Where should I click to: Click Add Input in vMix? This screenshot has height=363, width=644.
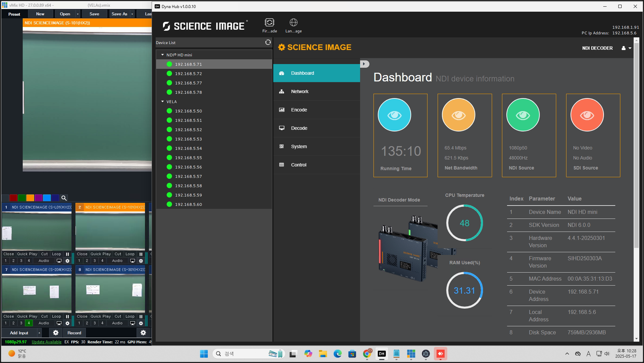pos(19,333)
